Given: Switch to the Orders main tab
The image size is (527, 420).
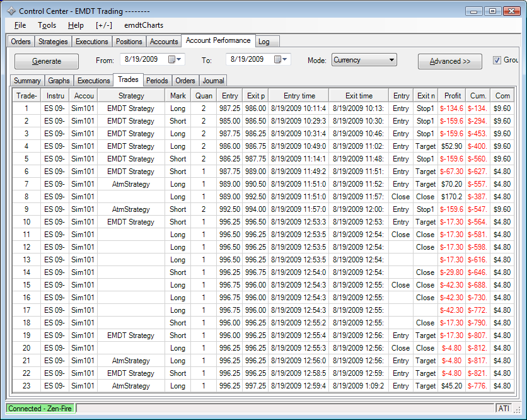Looking at the screenshot, I should point(21,42).
